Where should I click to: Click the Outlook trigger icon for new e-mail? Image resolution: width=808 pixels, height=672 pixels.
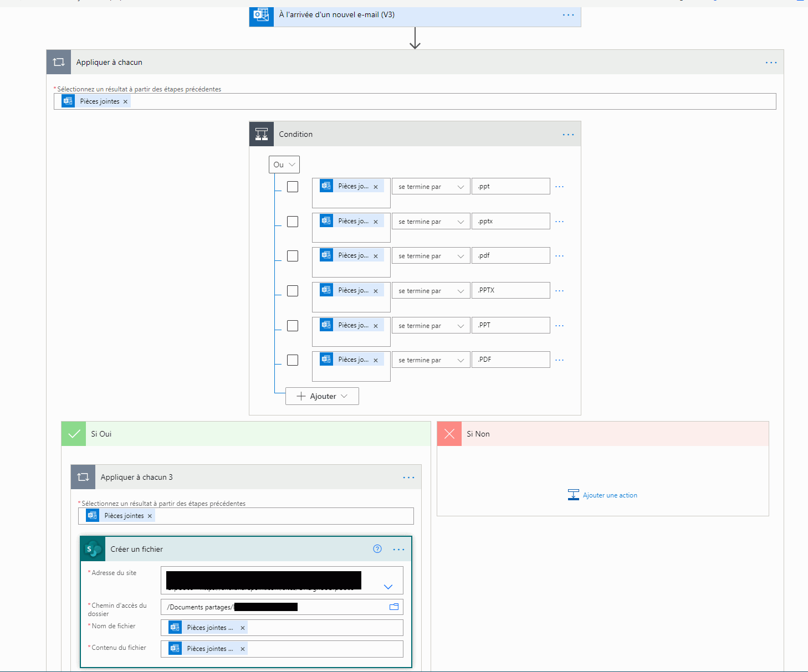(261, 15)
